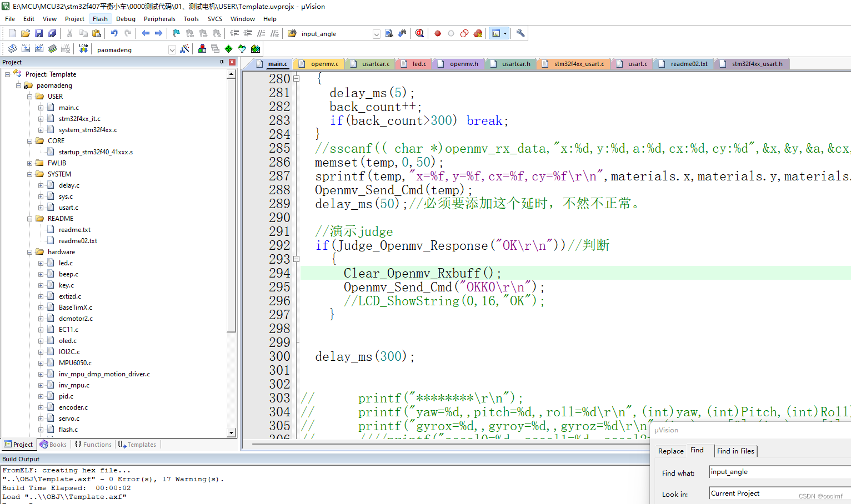Viewport: 851px width, 504px height.
Task: Click the Find in Files folder icon
Action: click(292, 33)
